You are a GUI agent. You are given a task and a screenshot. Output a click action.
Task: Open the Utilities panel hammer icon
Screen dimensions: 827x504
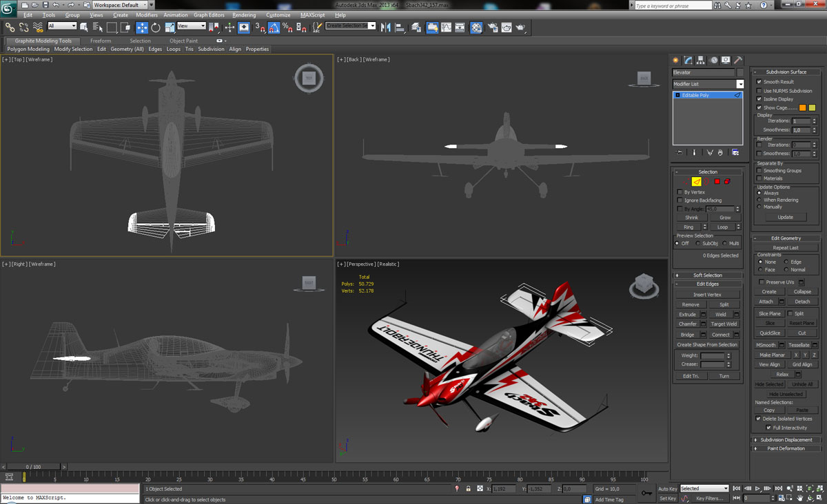[x=737, y=61]
